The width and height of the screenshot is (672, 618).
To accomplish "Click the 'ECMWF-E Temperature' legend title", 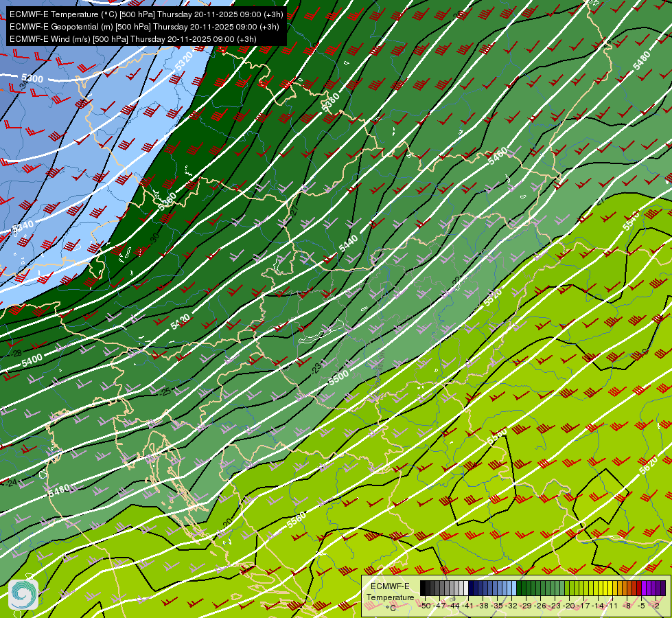I will tap(390, 591).
